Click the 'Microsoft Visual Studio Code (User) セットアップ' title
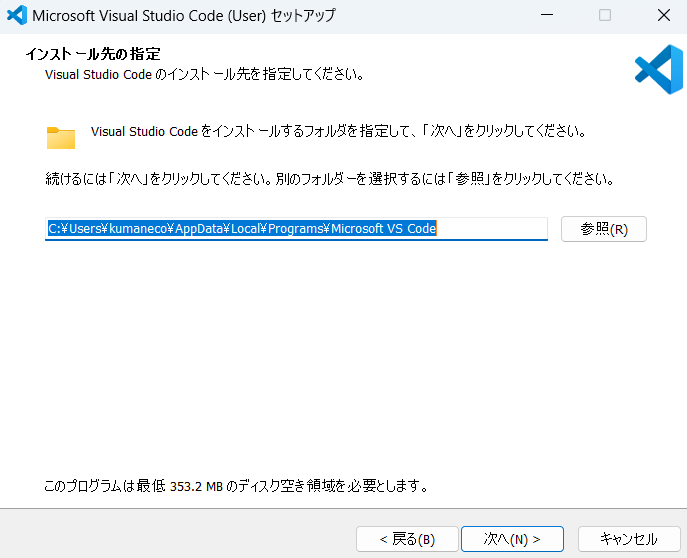The image size is (687, 558). coord(184,15)
